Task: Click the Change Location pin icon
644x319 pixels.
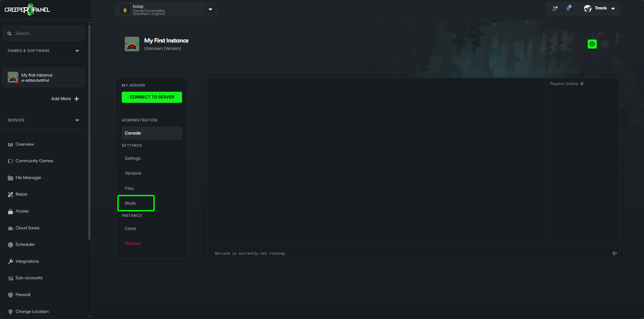Action: pos(10,312)
